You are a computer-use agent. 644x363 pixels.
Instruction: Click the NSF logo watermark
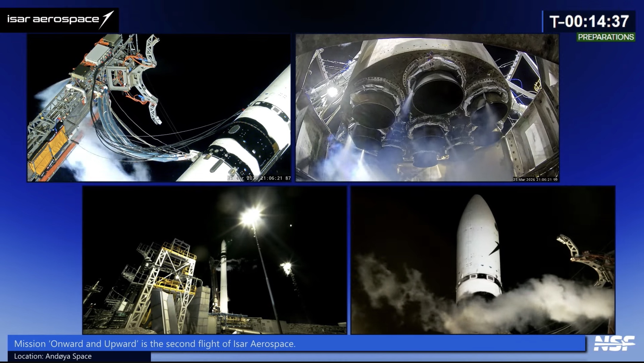[614, 344]
